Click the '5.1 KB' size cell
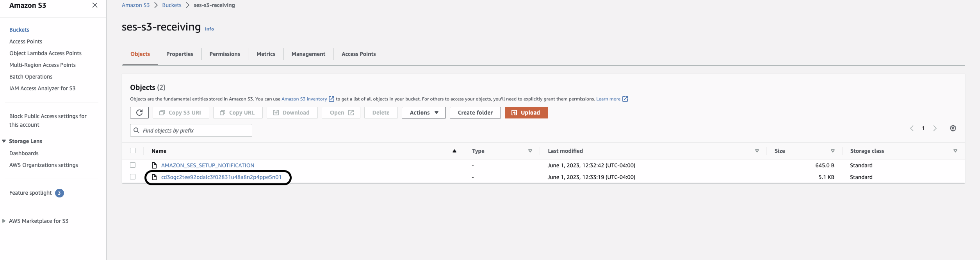This screenshot has width=980, height=260. (826, 177)
